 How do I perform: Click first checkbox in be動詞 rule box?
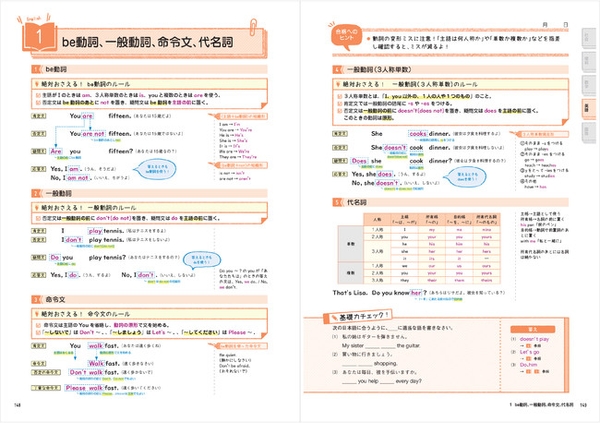(38, 95)
